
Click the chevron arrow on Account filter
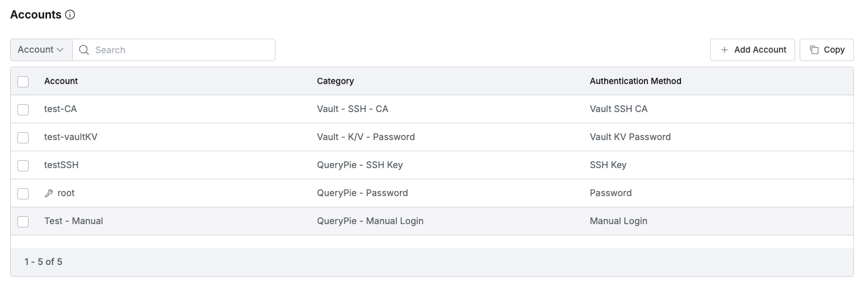click(60, 50)
